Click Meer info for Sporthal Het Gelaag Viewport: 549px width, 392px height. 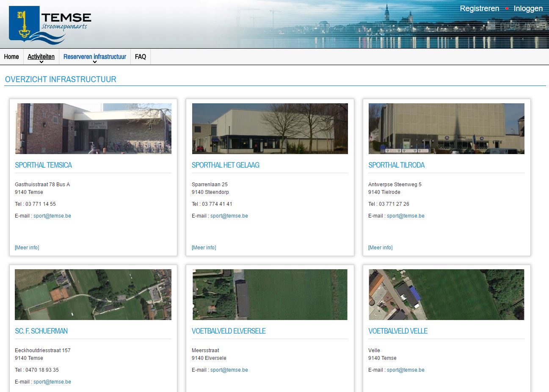point(204,248)
